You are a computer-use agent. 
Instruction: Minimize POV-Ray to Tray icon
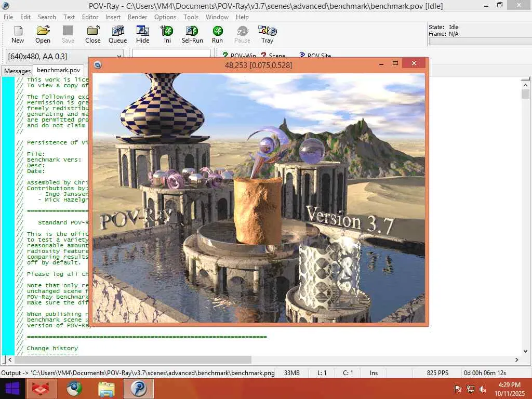pos(268,34)
